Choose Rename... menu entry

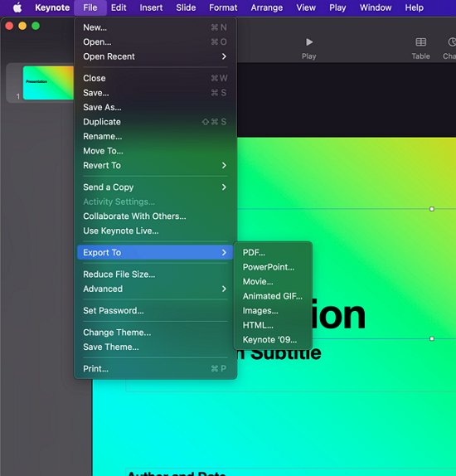coord(155,137)
